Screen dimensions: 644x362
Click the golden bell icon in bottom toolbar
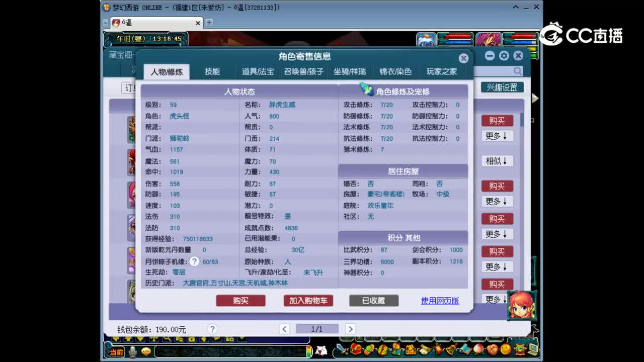coord(451,349)
